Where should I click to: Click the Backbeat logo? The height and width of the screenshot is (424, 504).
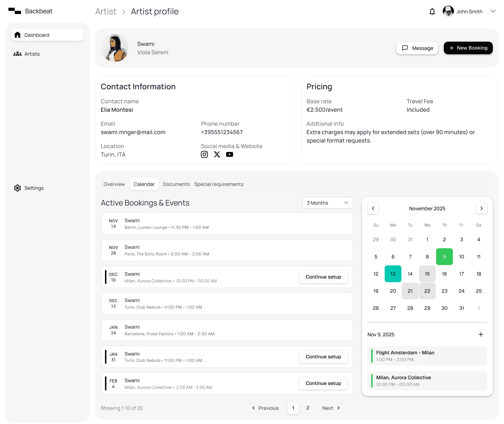tap(14, 11)
